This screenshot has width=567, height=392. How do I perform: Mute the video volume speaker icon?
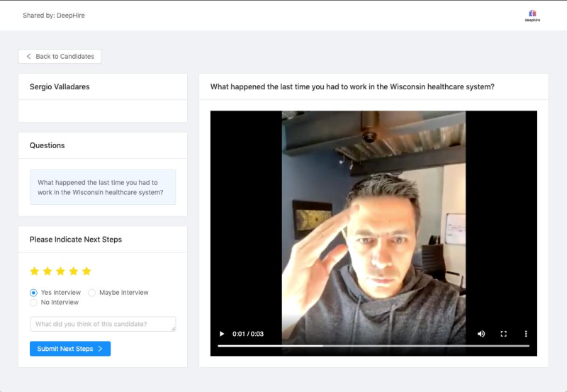point(481,334)
